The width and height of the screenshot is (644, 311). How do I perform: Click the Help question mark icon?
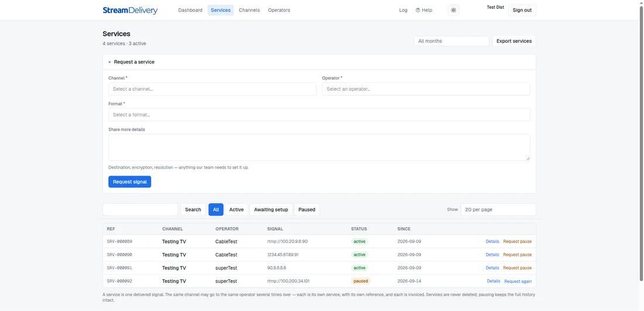(417, 11)
